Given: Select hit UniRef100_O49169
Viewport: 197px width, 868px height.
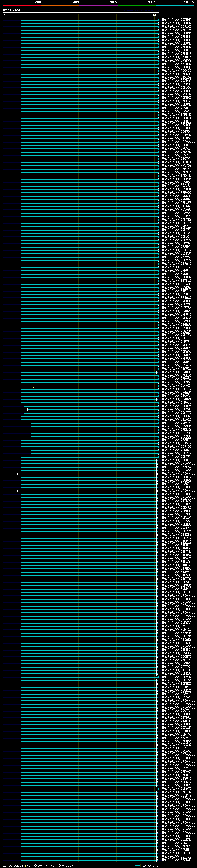Looking at the screenshot, I should click(177, 78).
